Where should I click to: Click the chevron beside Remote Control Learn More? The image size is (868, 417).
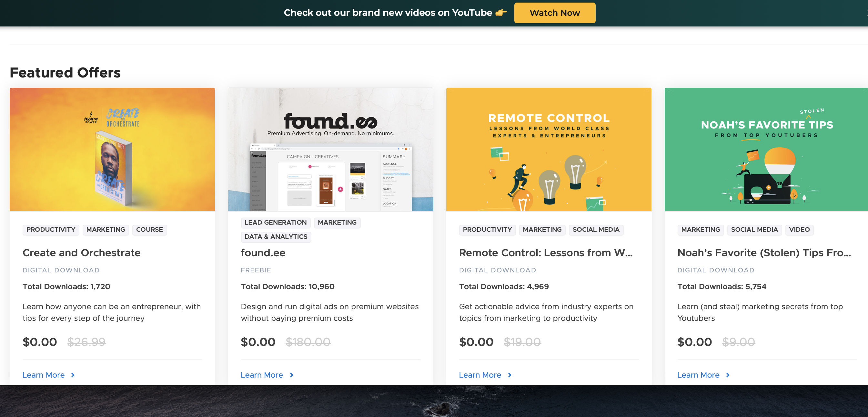tap(510, 375)
